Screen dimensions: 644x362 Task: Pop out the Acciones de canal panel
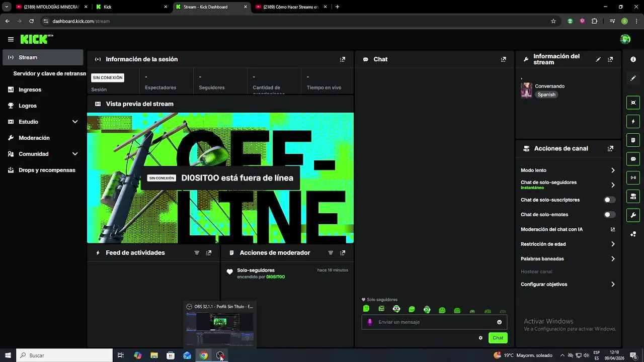[610, 149]
